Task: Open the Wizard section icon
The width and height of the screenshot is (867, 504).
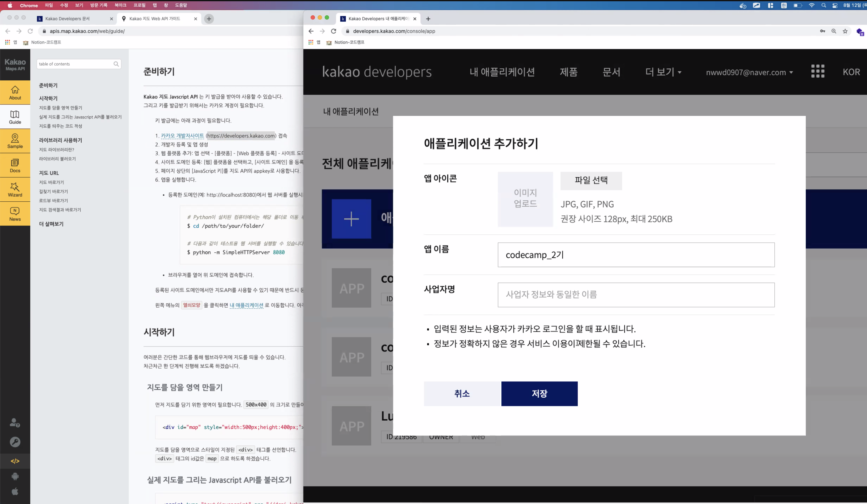Action: (15, 189)
